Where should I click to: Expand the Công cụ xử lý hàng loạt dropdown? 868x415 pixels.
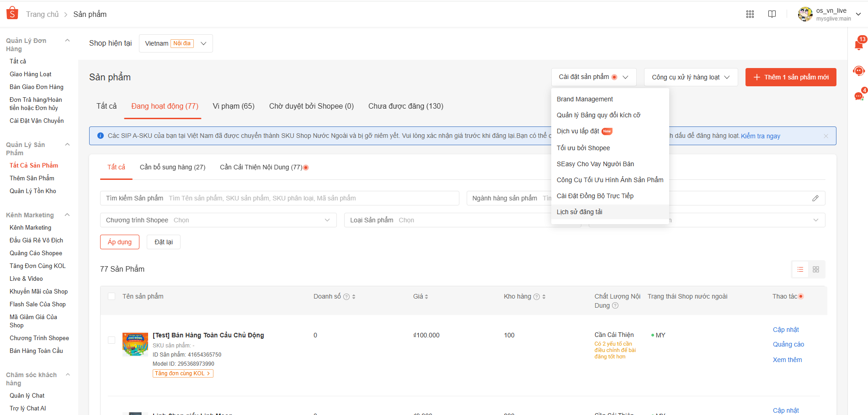point(691,77)
